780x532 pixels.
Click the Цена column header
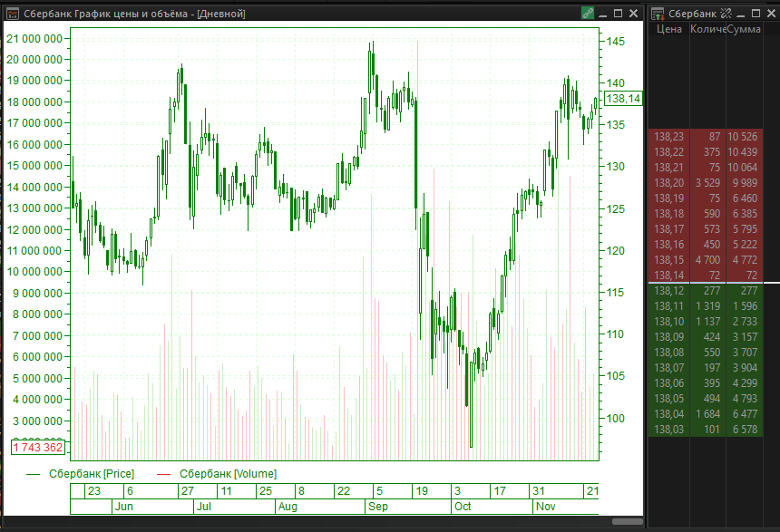668,30
